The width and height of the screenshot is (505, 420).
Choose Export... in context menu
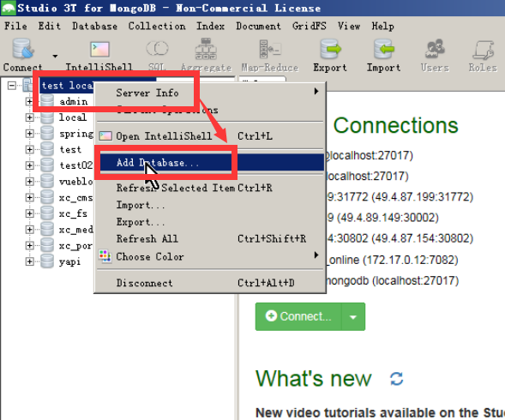point(210,222)
